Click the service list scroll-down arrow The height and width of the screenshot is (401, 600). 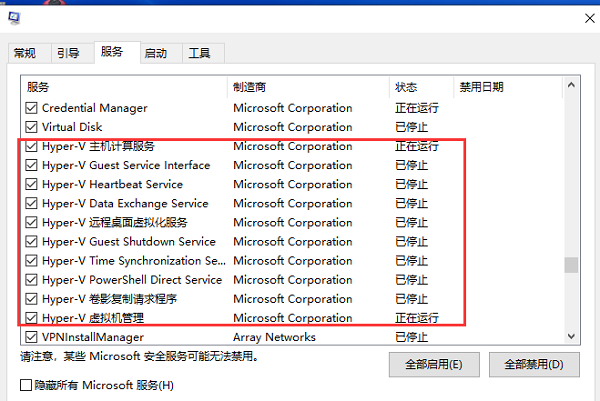pos(571,337)
